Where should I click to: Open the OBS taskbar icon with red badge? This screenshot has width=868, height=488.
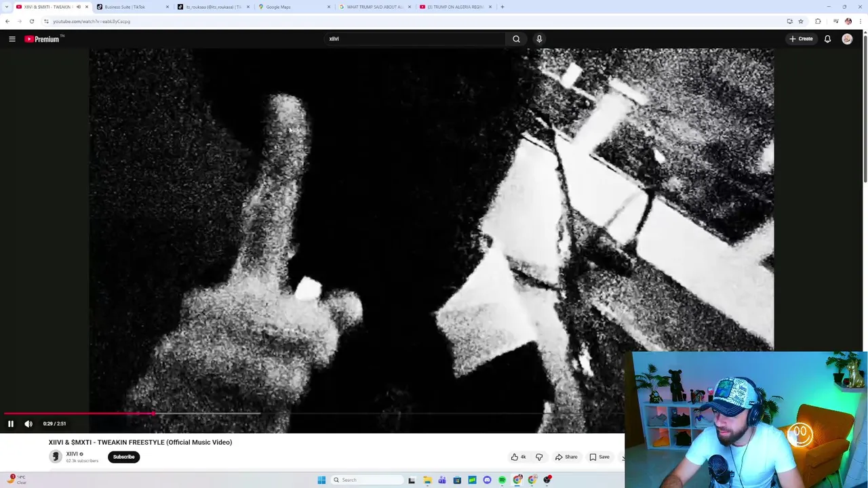547,480
